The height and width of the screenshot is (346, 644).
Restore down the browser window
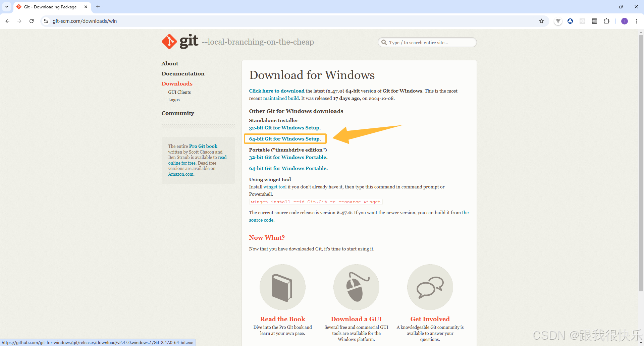click(x=621, y=7)
